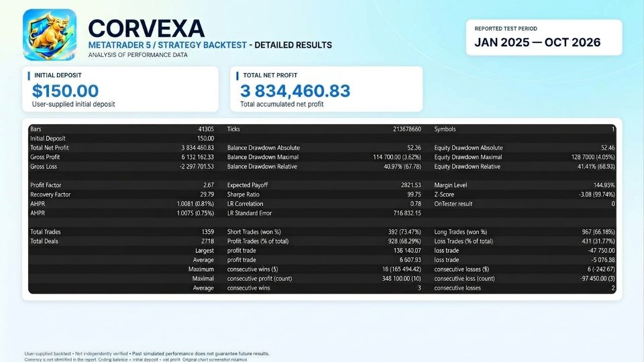
Task: Select Sharpe Ratio value "99.75"
Action: point(415,194)
